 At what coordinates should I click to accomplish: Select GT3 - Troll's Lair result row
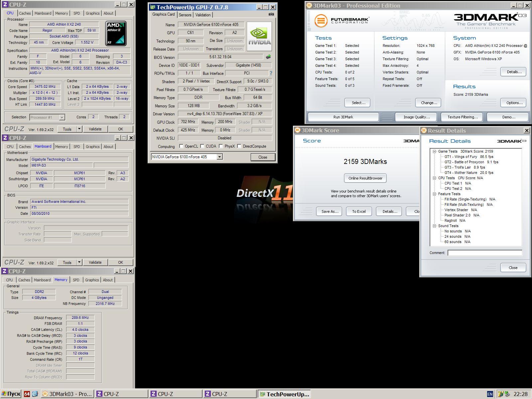[465, 167]
